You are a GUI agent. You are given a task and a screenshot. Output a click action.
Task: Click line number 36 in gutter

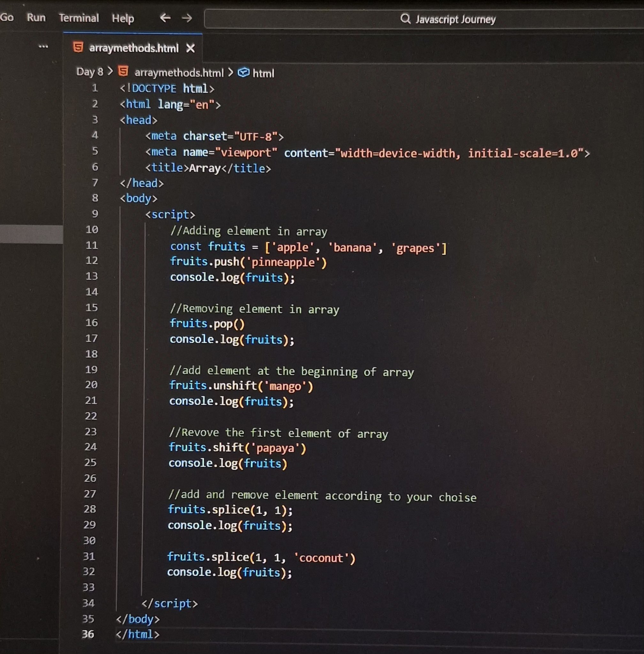88,634
